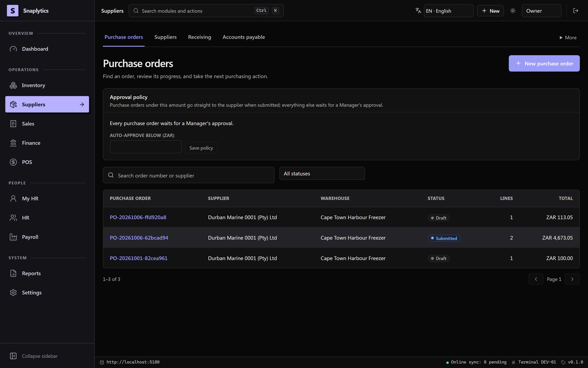Click the version tag icon in status bar
This screenshot has width=588, height=368.
563,362
